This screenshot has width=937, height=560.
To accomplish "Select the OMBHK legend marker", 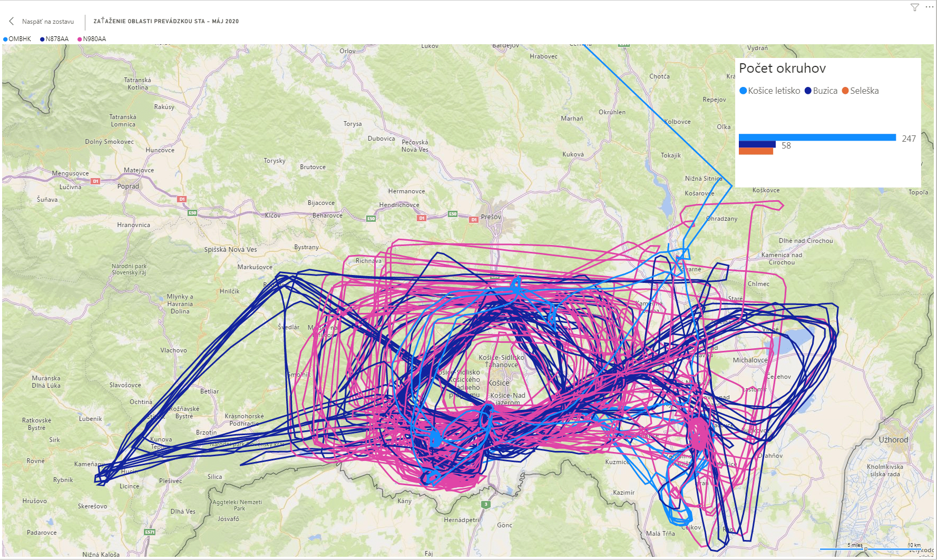I will (6, 39).
